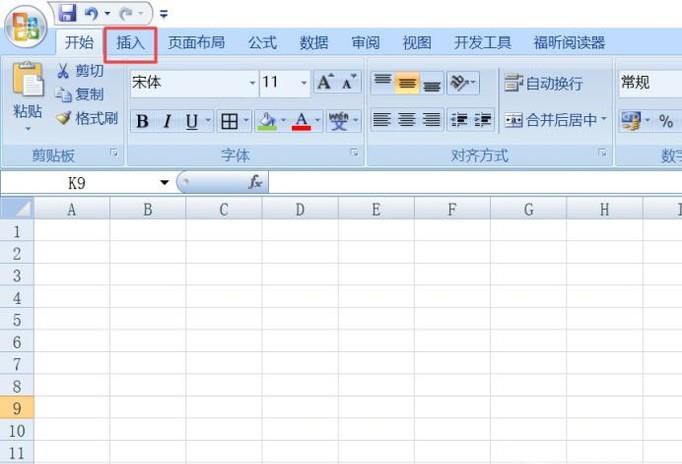
Task: Click the accounting number format icon
Action: (x=631, y=121)
